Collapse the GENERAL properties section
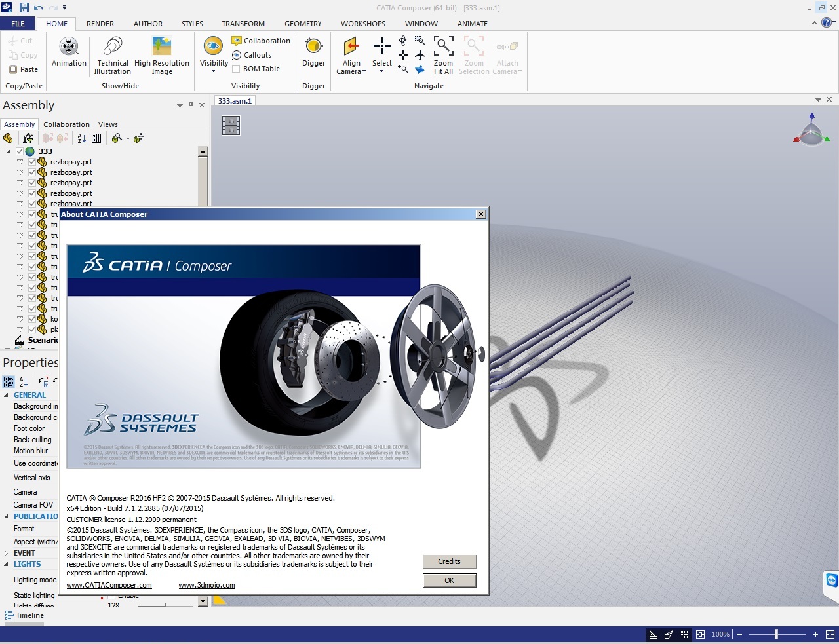 [7, 396]
